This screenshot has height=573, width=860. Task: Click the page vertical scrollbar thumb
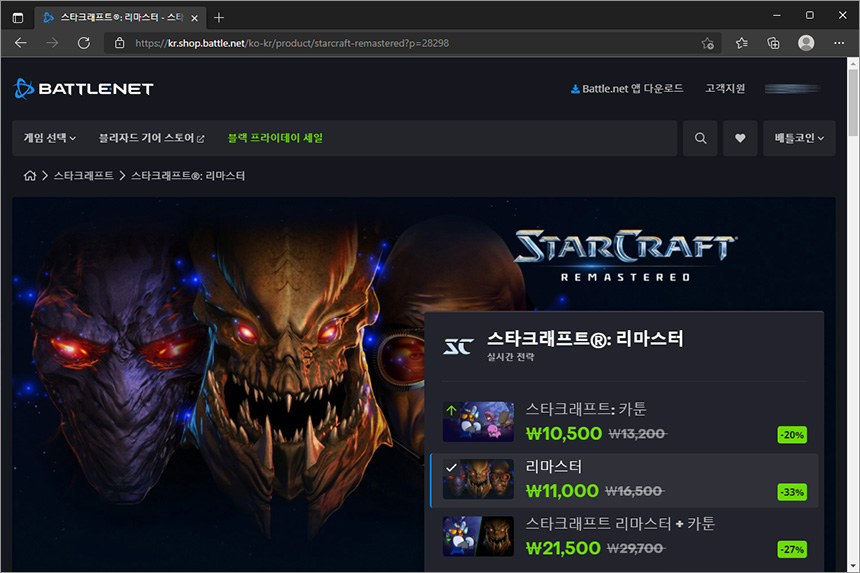coord(853,103)
